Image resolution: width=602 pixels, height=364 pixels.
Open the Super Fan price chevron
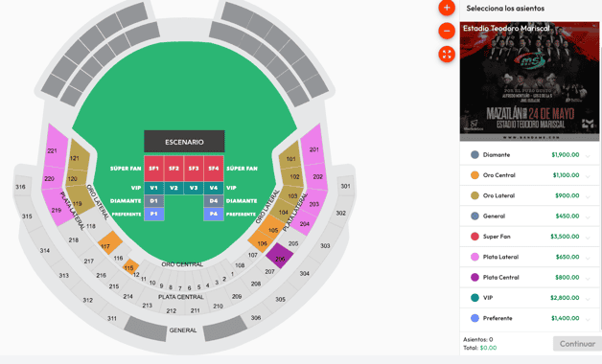pyautogui.click(x=588, y=238)
